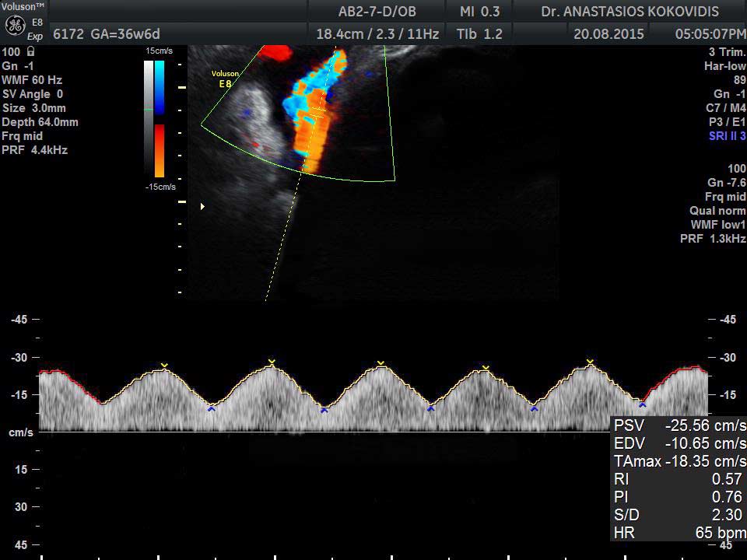Click the 18.4cm / 2.3 / 11Hz readout
This screenshot has width=747, height=560.
[x=377, y=34]
